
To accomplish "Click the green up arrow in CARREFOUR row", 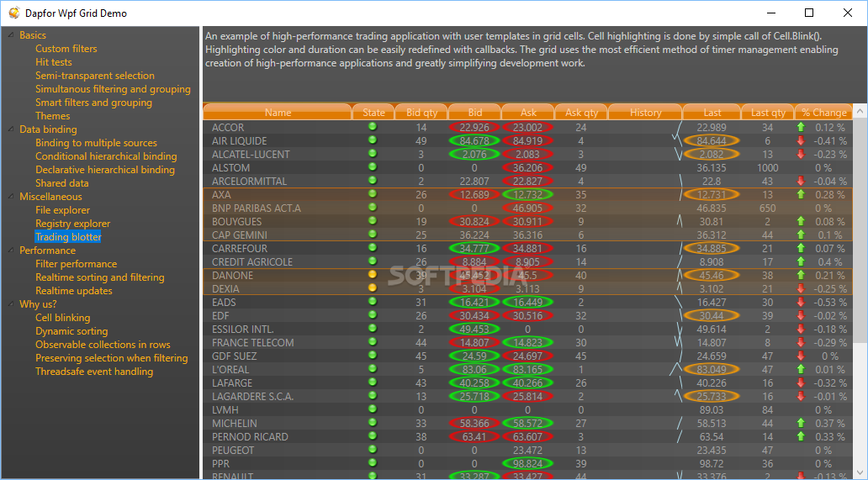I will pyautogui.click(x=801, y=248).
